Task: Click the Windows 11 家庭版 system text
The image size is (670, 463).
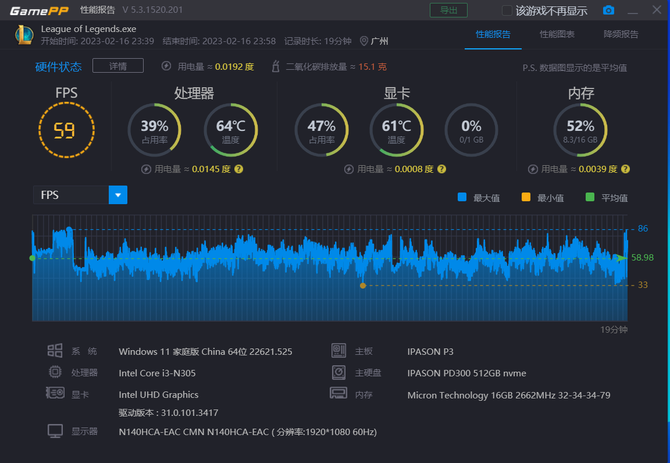Action: click(205, 352)
